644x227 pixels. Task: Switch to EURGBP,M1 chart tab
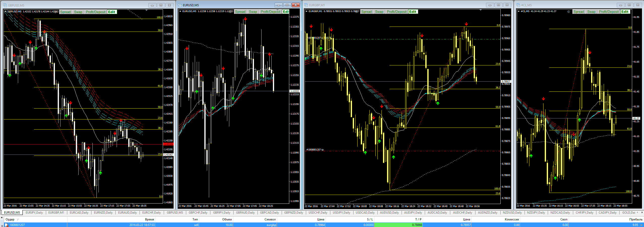56,212
